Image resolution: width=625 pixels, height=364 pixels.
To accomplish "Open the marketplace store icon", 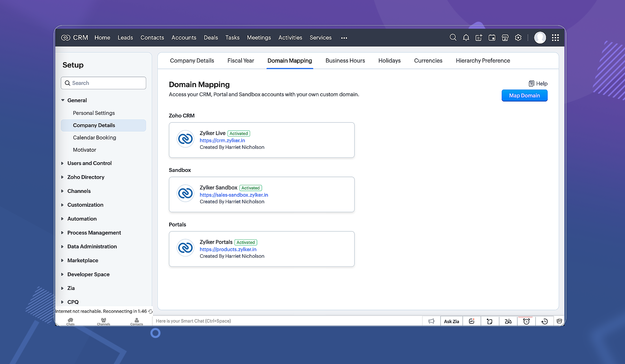I will click(x=505, y=38).
